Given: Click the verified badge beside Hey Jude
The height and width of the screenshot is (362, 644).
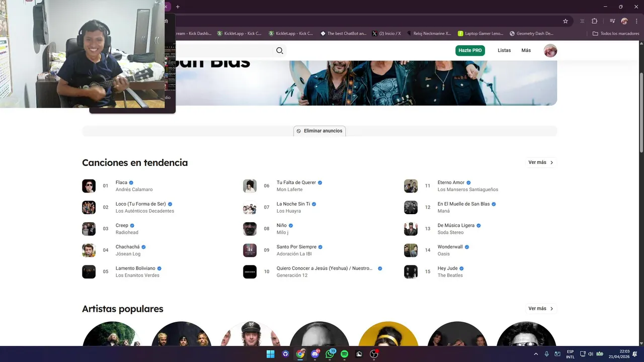Looking at the screenshot, I should click(x=461, y=268).
